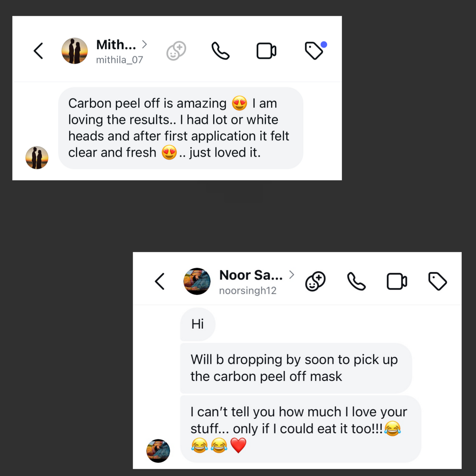
Task: Go back from the mithila_07 chat
Action: pos(39,51)
